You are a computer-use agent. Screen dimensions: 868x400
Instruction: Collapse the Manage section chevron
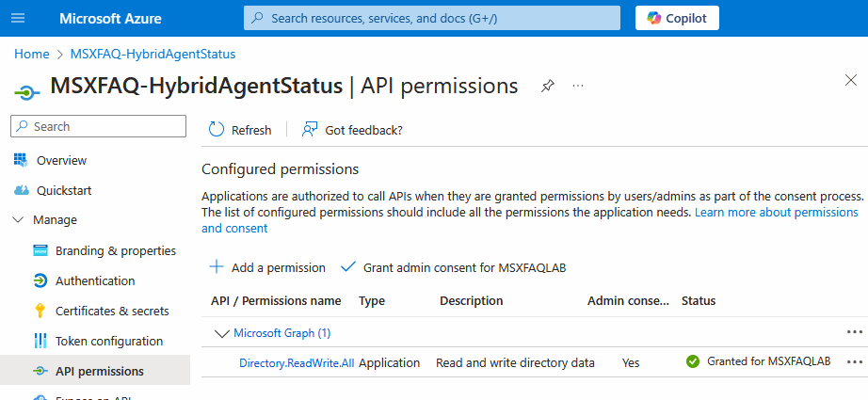tap(18, 220)
